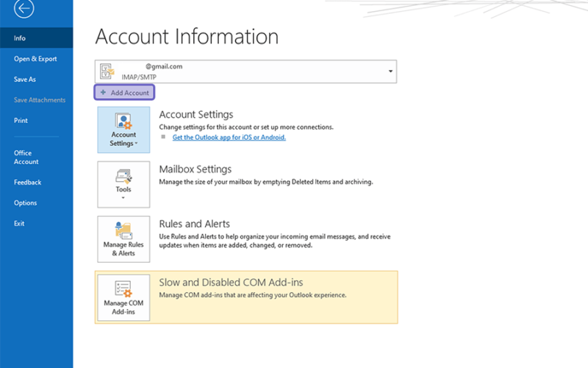Open the Tools mailbox dropdown button
Image resolution: width=588 pixels, height=368 pixels.
[123, 185]
